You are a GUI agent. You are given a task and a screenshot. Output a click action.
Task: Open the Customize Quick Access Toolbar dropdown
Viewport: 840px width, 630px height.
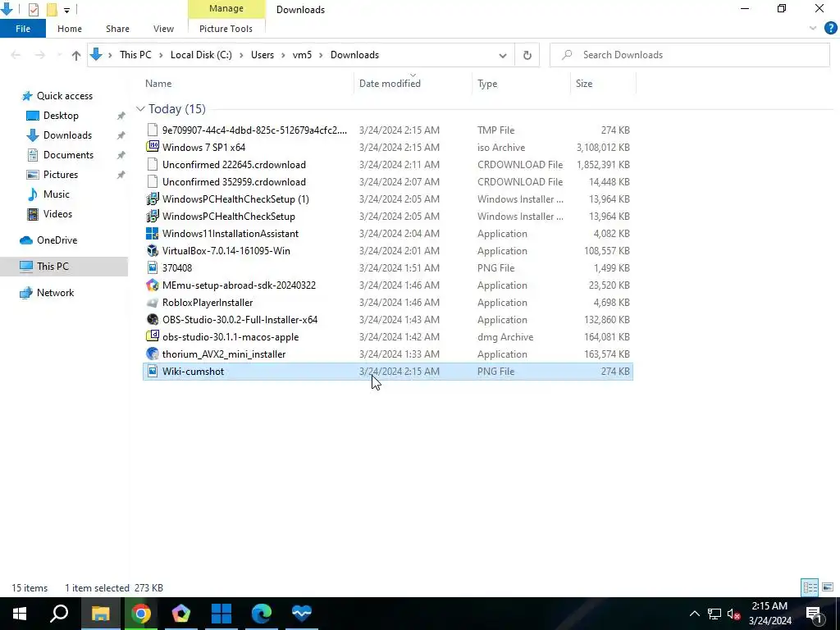(x=66, y=10)
